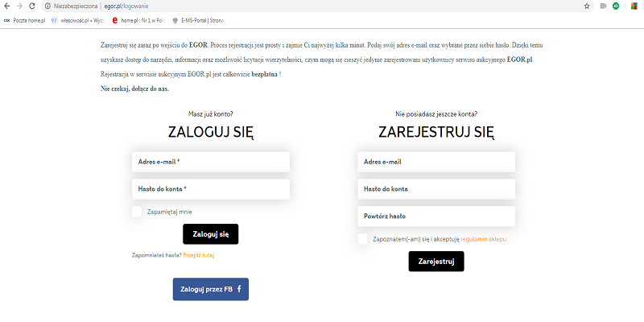Tick the regulamin acceptance checkbox

point(363,239)
